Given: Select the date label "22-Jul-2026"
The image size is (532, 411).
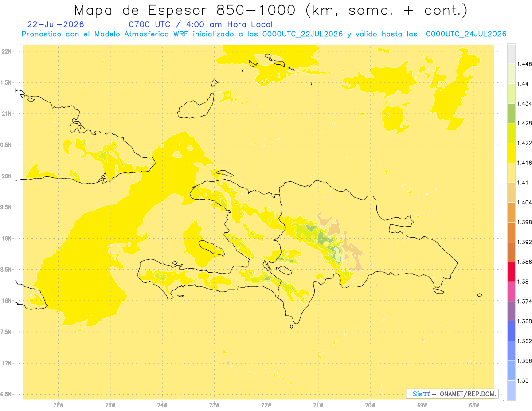Looking at the screenshot, I should click(x=55, y=24).
